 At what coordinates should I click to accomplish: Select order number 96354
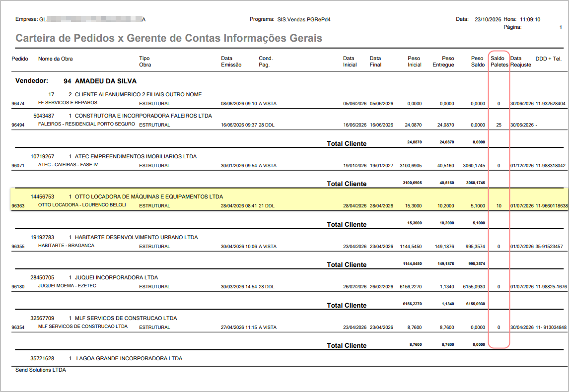[18, 327]
